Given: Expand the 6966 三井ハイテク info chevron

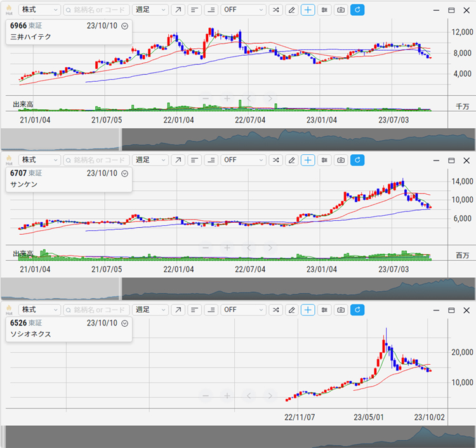Looking at the screenshot, I should pos(124,26).
